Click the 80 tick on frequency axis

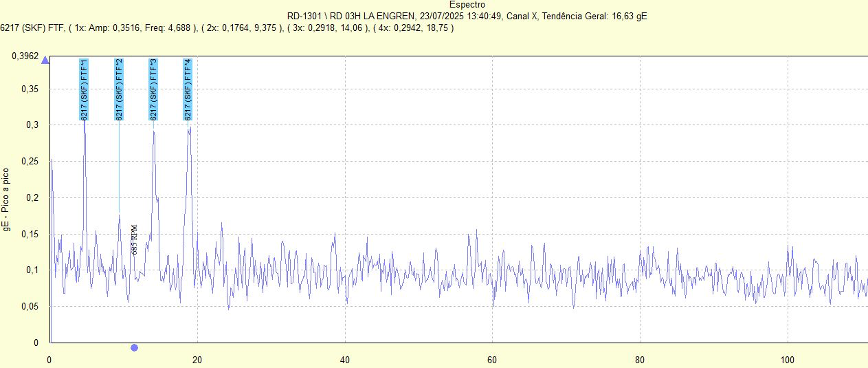(x=640, y=360)
